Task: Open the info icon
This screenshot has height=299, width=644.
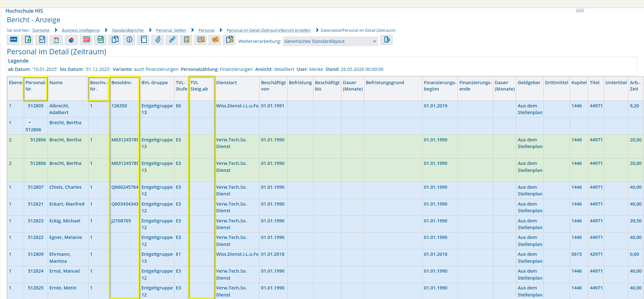Action: click(129, 40)
